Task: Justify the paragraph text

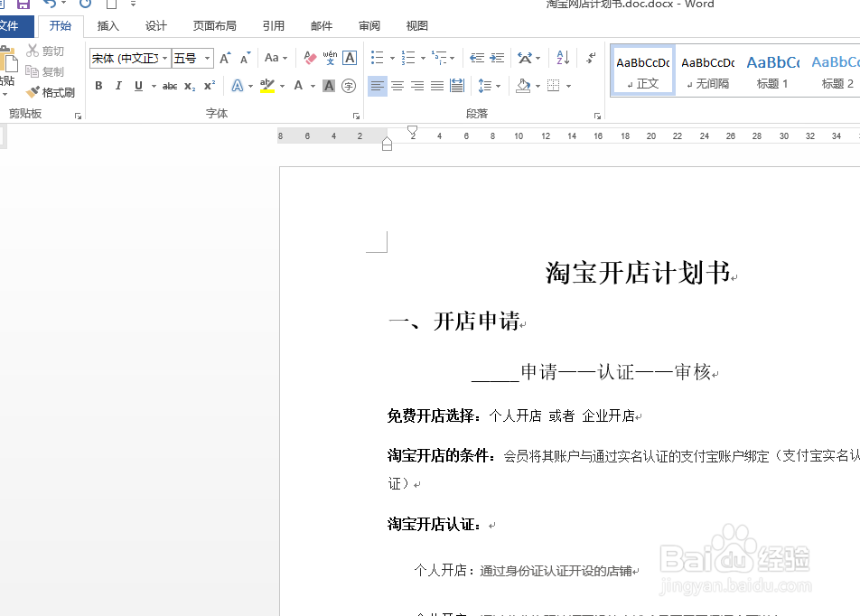Action: [x=437, y=86]
